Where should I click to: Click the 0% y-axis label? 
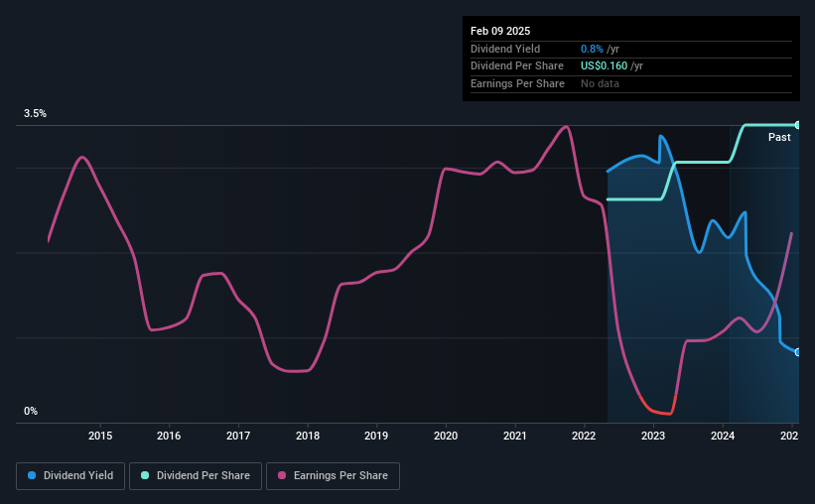pyautogui.click(x=31, y=412)
